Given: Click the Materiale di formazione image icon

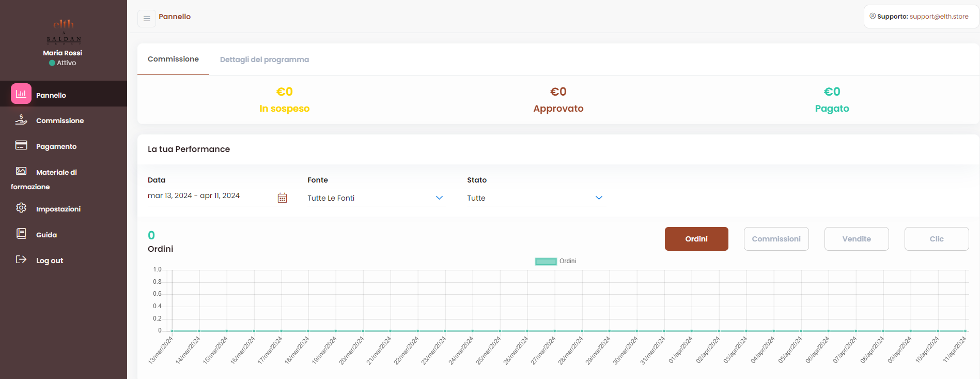Looking at the screenshot, I should coord(21,171).
